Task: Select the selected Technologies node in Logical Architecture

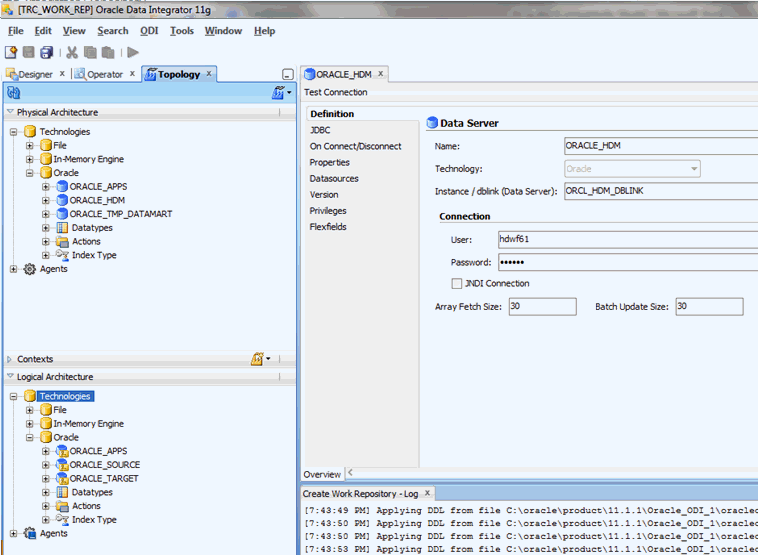Action: (x=65, y=396)
